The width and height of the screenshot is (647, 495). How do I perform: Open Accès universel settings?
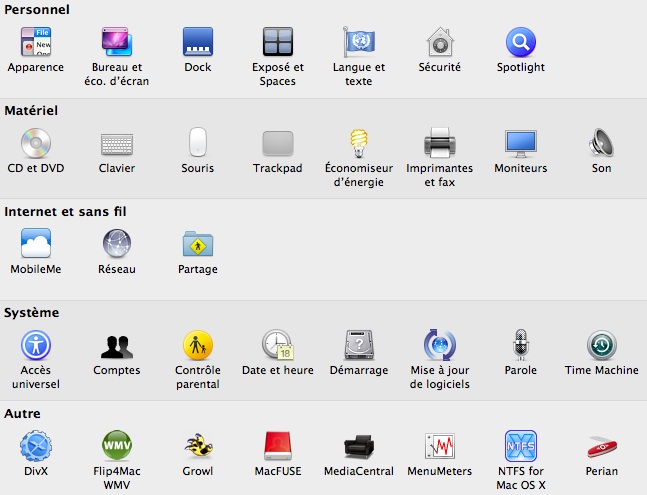click(36, 345)
